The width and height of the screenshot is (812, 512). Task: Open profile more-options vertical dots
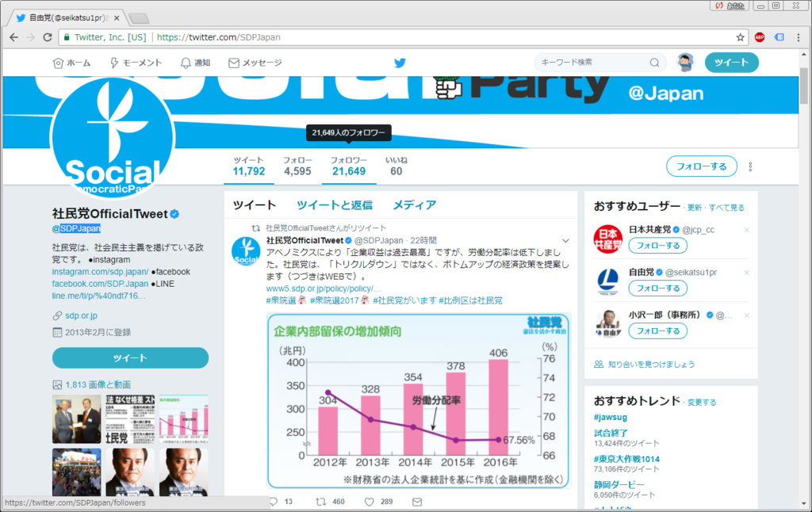coord(750,166)
